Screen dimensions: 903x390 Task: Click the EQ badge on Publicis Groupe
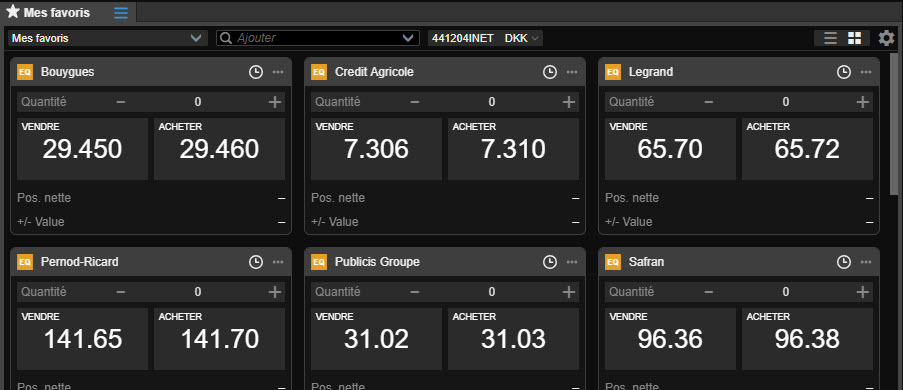click(x=319, y=262)
